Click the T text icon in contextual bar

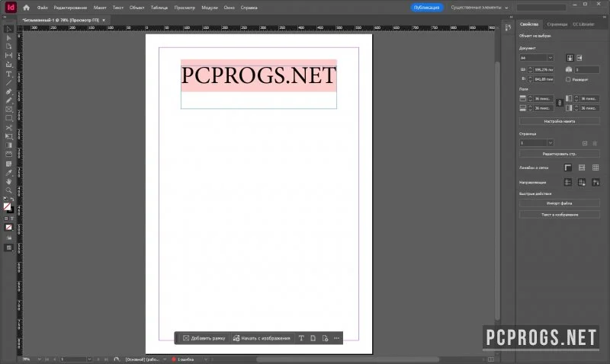301,338
